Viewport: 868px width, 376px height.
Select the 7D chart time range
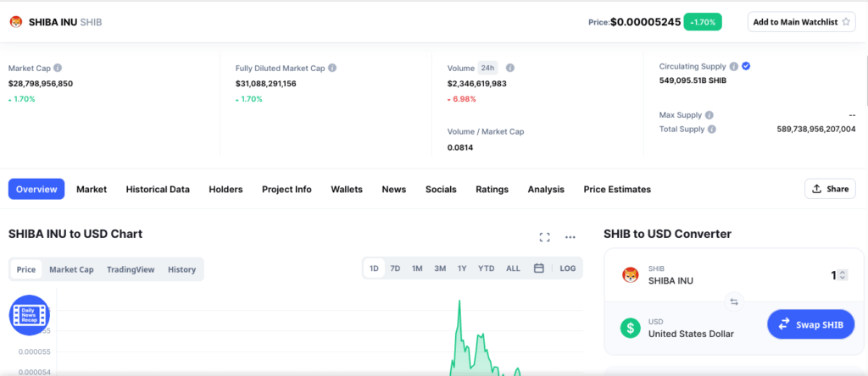[x=395, y=268]
